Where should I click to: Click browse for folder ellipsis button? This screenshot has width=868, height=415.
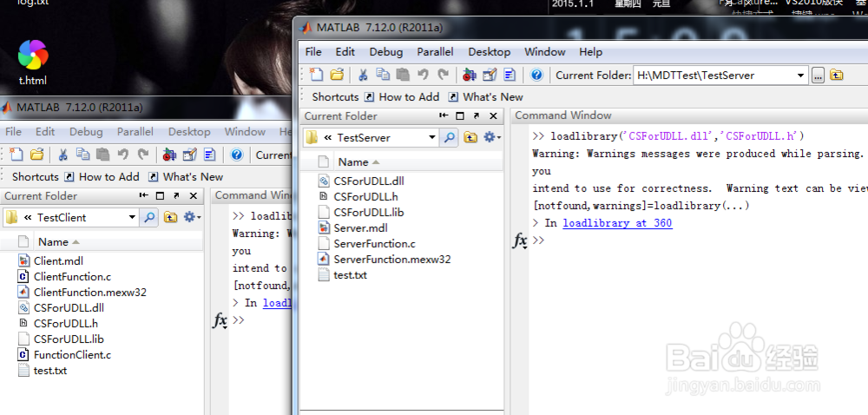[x=818, y=76]
